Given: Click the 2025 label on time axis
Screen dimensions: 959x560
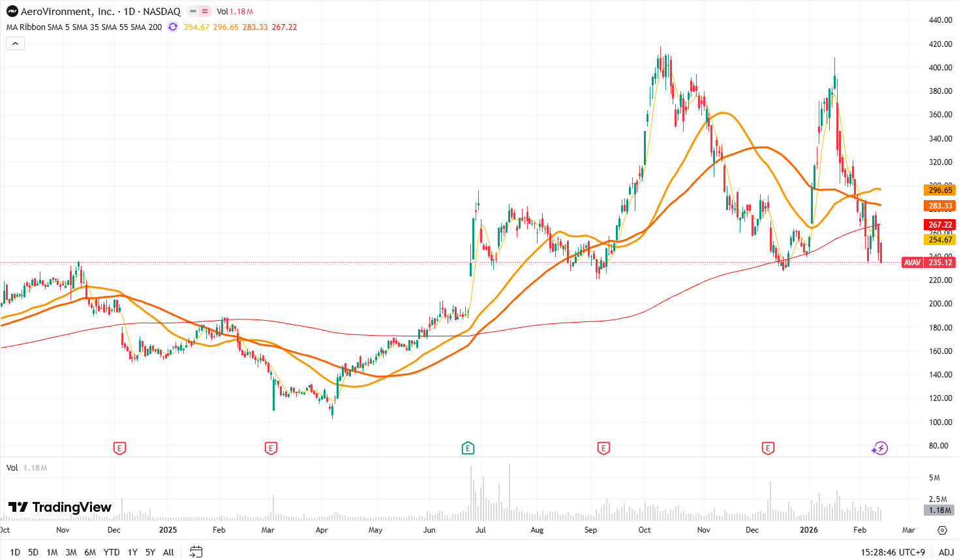Looking at the screenshot, I should click(168, 530).
